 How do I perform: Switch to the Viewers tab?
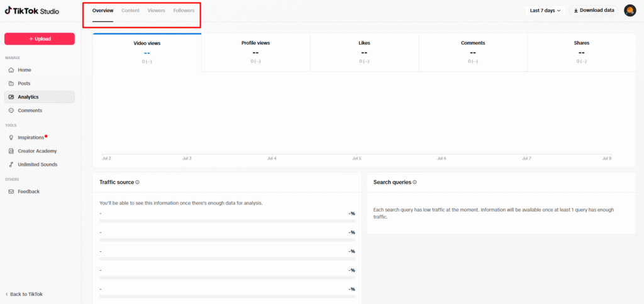tap(157, 11)
